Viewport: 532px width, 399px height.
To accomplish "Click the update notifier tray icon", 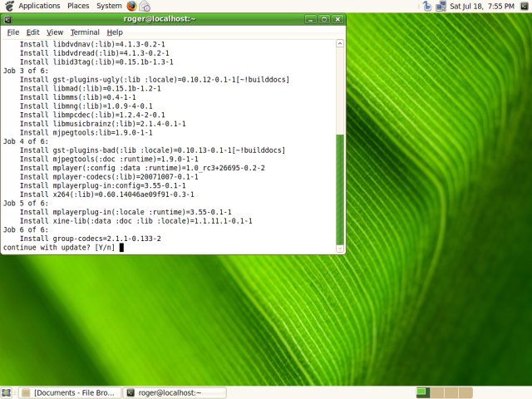I will 426,6.
